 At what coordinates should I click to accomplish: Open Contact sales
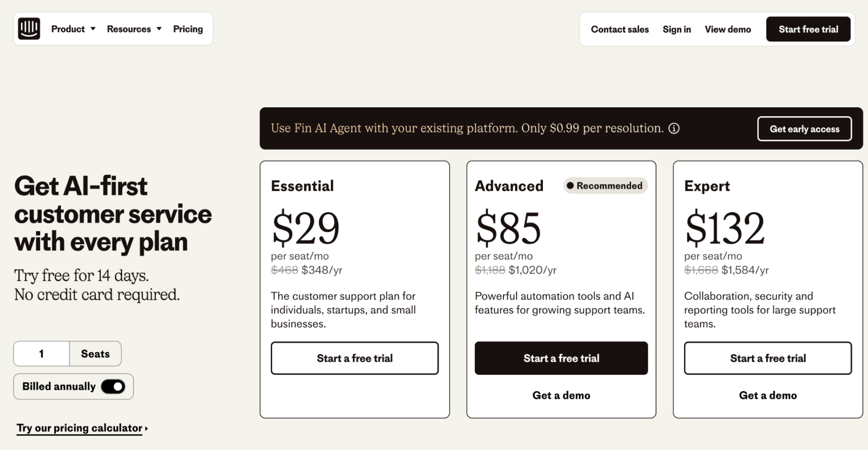(x=619, y=29)
